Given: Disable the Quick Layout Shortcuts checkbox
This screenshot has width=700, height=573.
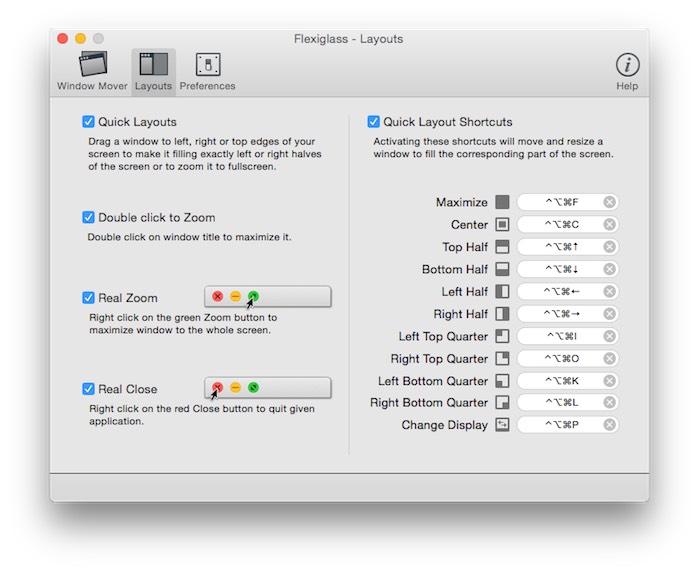Looking at the screenshot, I should [x=374, y=122].
